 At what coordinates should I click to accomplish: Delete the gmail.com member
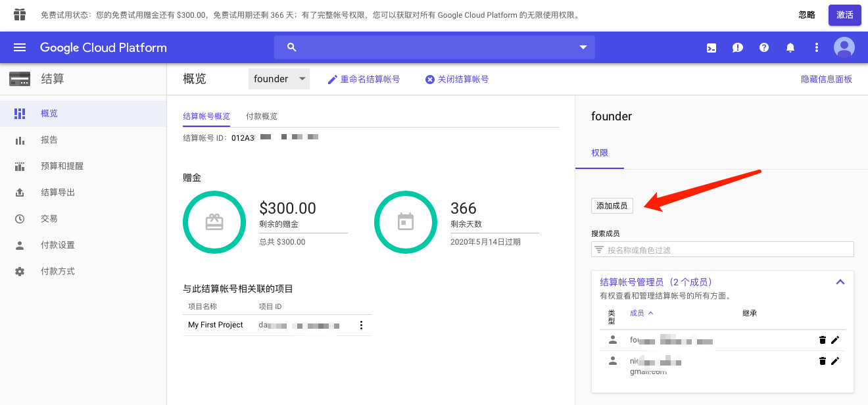click(x=822, y=361)
